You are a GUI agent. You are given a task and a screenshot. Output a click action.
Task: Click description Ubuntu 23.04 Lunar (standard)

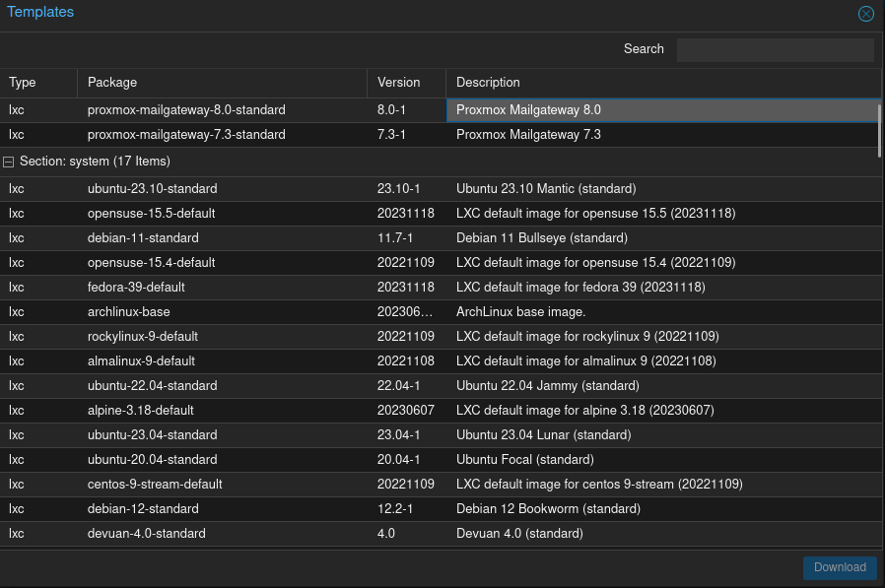544,435
